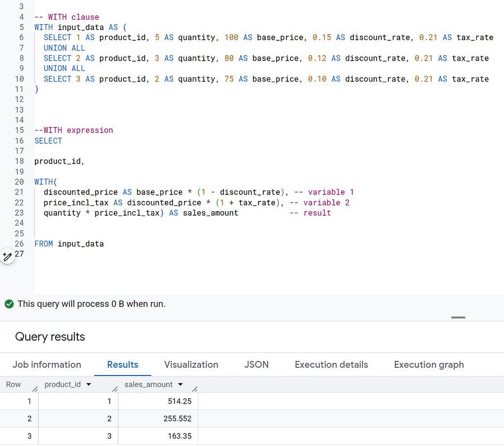Viewport: 504px width, 446px height.
Task: Open the Visualization tab
Action: [x=191, y=365]
